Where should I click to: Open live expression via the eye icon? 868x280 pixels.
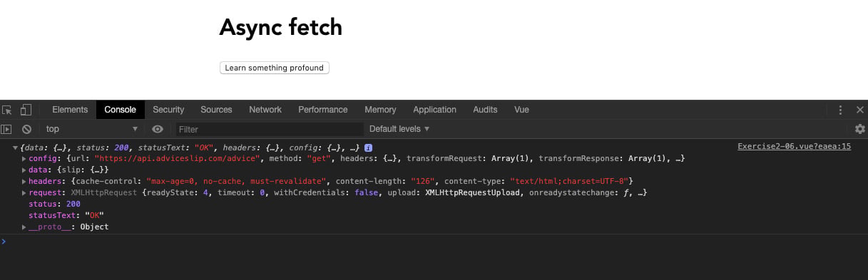158,129
